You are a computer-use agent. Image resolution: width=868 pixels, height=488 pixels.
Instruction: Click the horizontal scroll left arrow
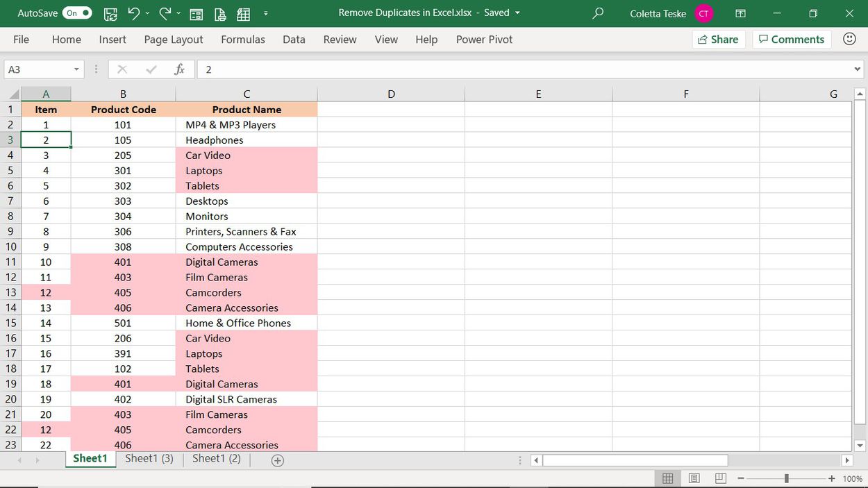click(535, 460)
